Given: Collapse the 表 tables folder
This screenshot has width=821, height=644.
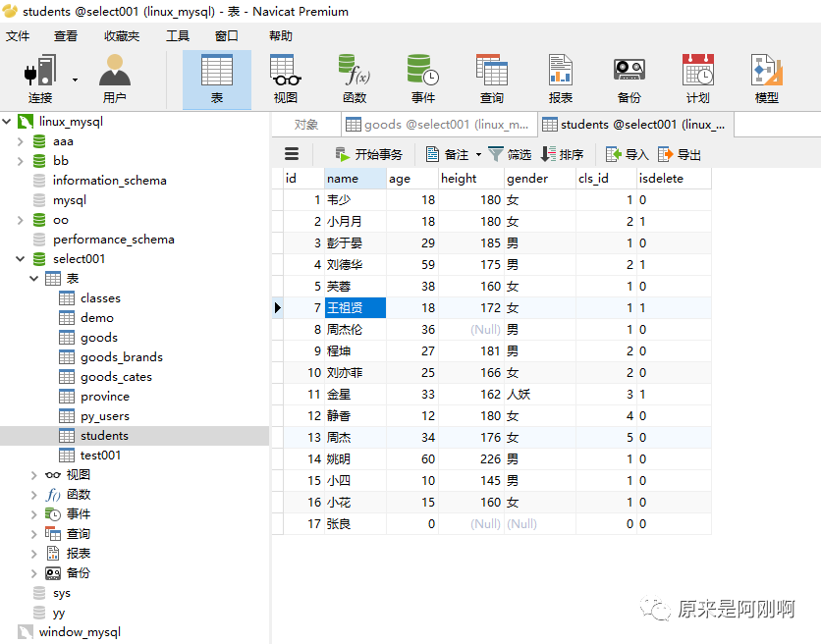Looking at the screenshot, I should pyautogui.click(x=34, y=279).
